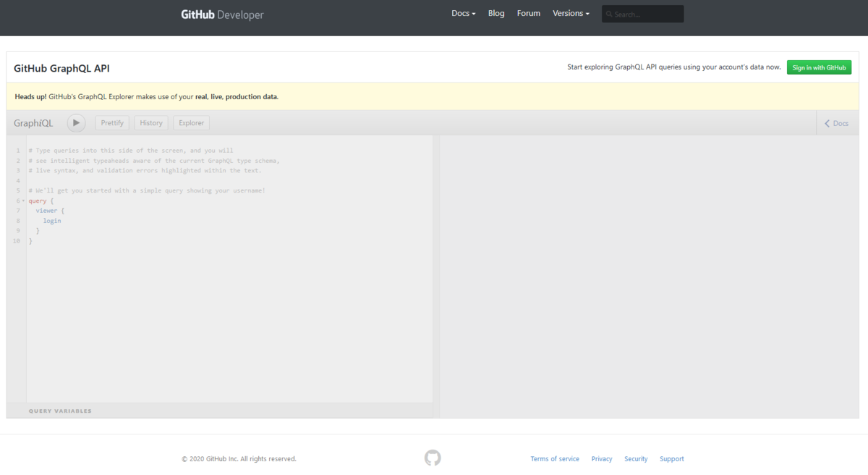
Task: Open the query History panel
Action: 151,123
